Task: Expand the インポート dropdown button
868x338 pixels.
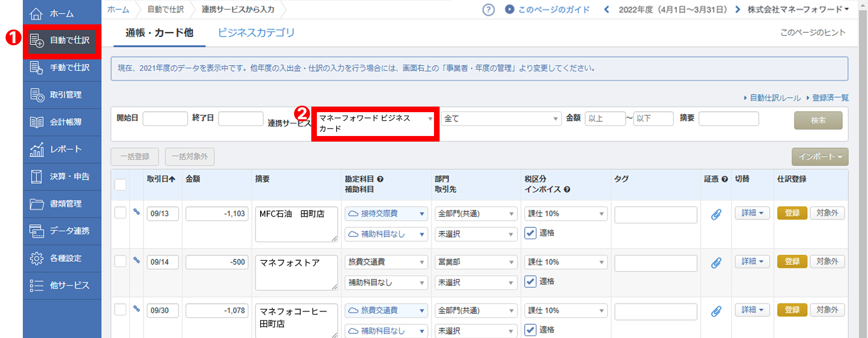Action: click(x=819, y=157)
